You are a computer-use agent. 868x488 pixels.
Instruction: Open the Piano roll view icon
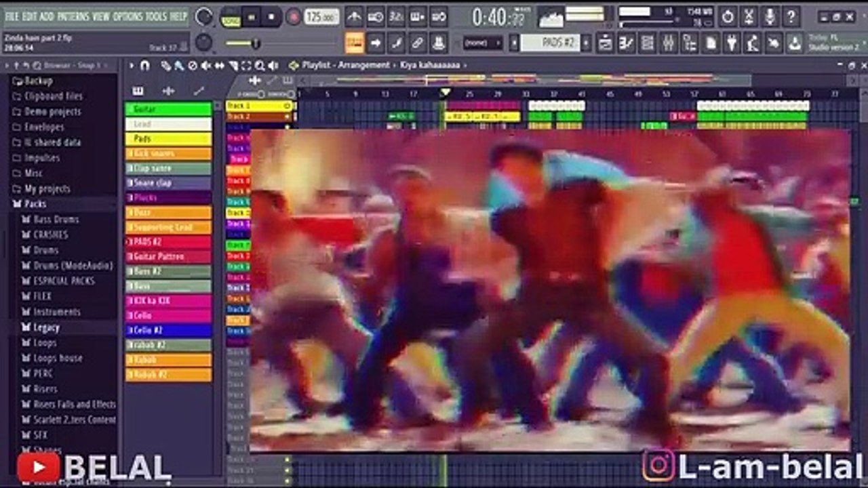pos(627,43)
